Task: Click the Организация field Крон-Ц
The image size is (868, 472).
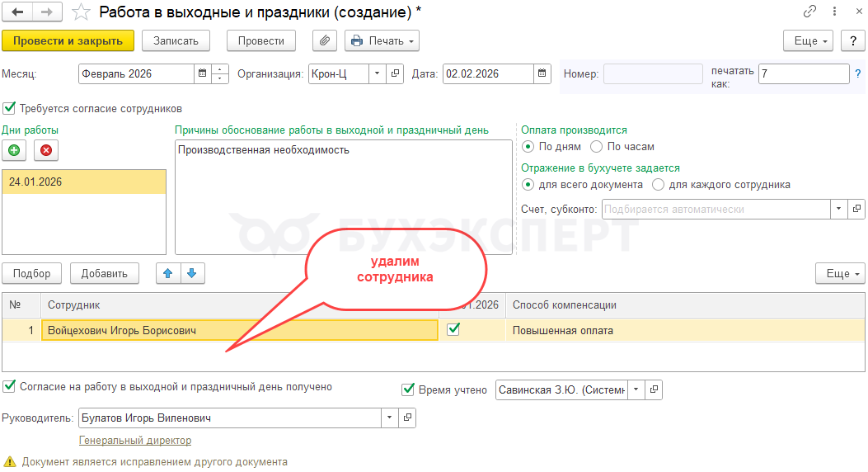Action: tap(338, 73)
